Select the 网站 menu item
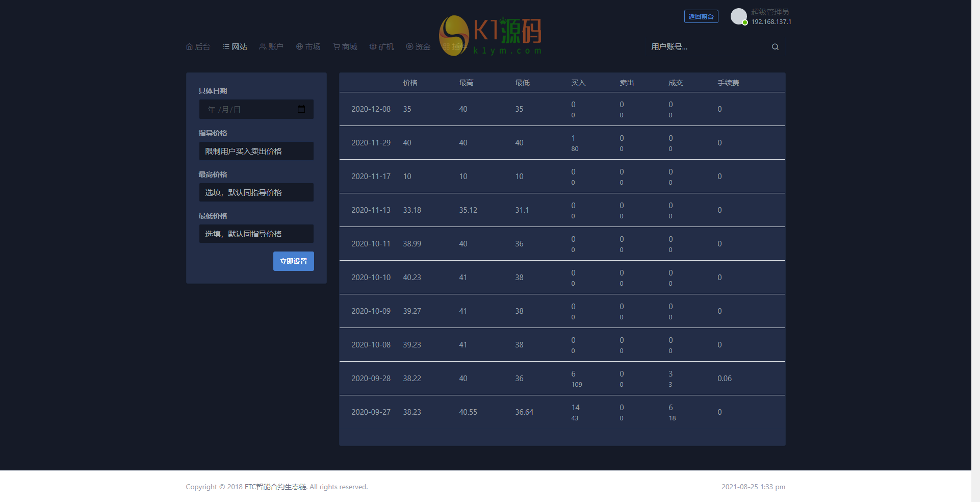The height and width of the screenshot is (502, 980). pos(235,47)
